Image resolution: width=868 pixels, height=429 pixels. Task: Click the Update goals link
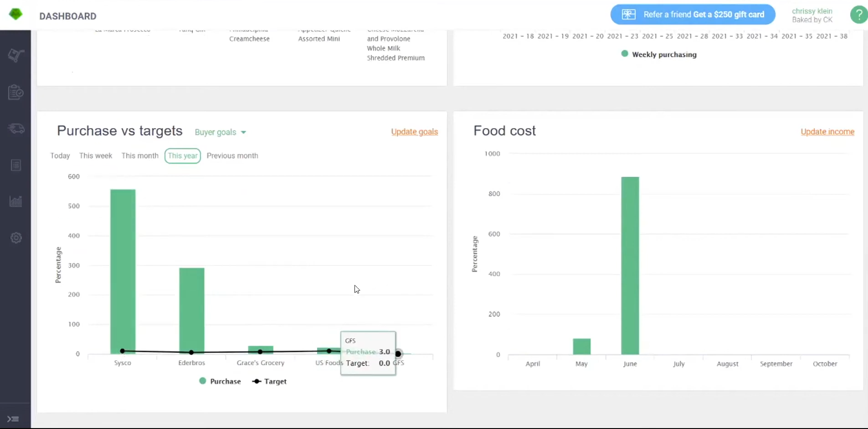click(x=414, y=132)
